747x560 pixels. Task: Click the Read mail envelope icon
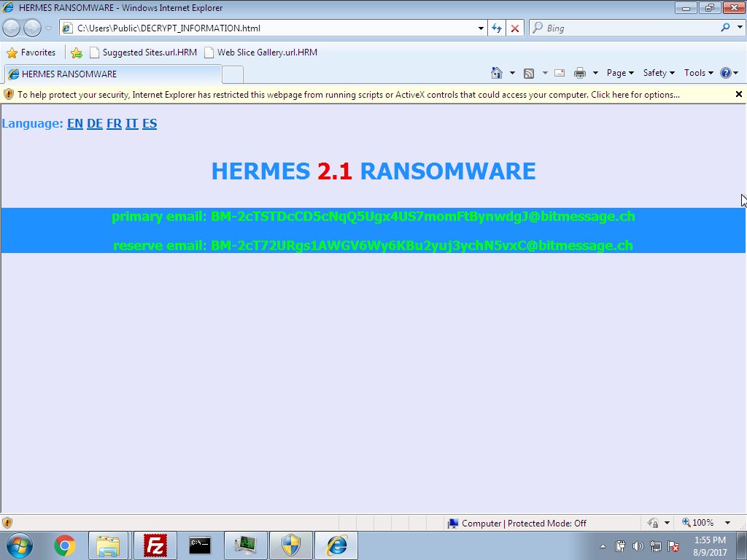click(x=560, y=73)
